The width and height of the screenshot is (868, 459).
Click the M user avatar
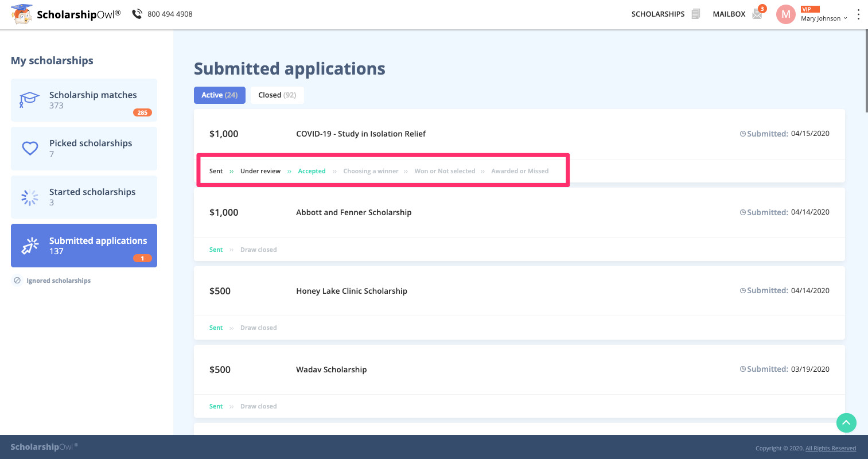[785, 14]
